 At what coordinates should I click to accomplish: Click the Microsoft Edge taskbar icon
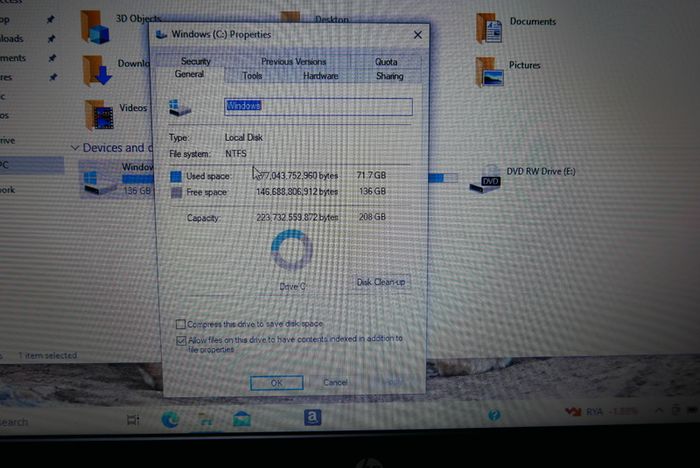tap(170, 419)
